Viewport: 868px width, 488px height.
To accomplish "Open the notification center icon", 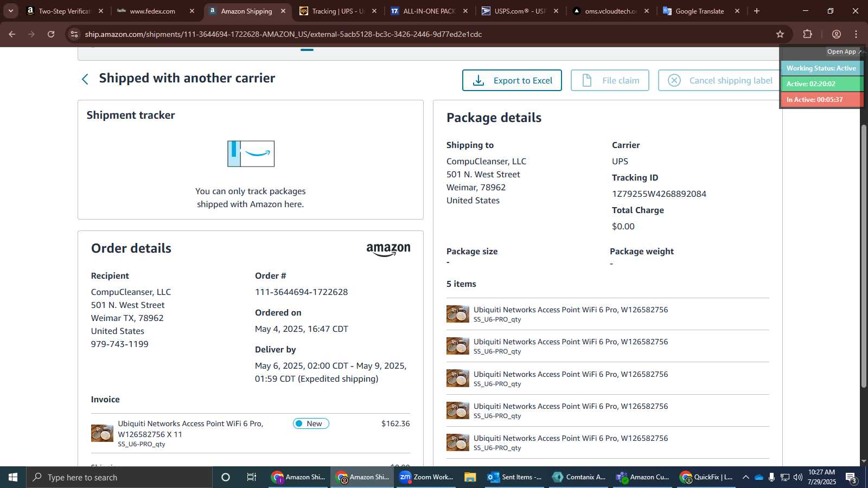I will point(851,478).
